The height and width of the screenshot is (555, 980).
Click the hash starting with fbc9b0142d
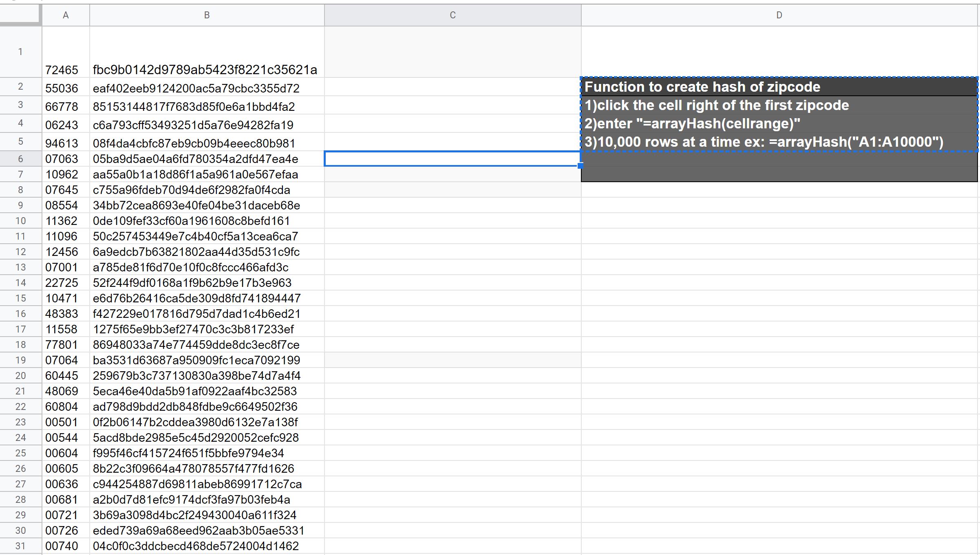click(205, 70)
